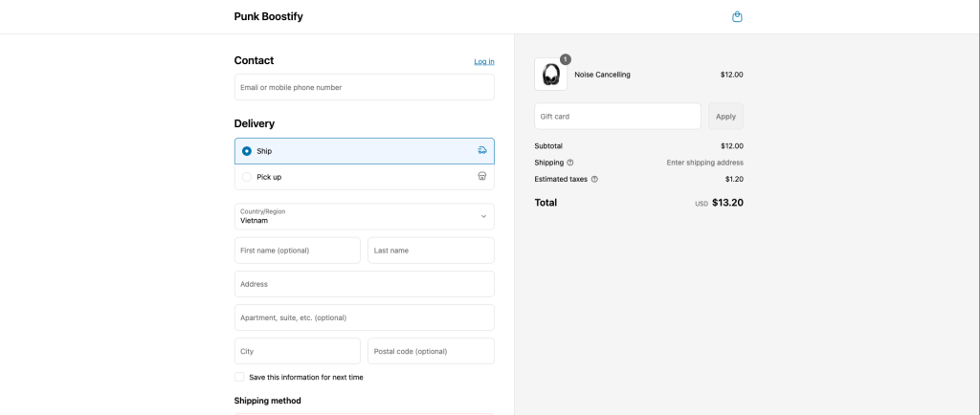Click the Punk Boostify store name
The width and height of the screenshot is (980, 415).
tap(269, 17)
